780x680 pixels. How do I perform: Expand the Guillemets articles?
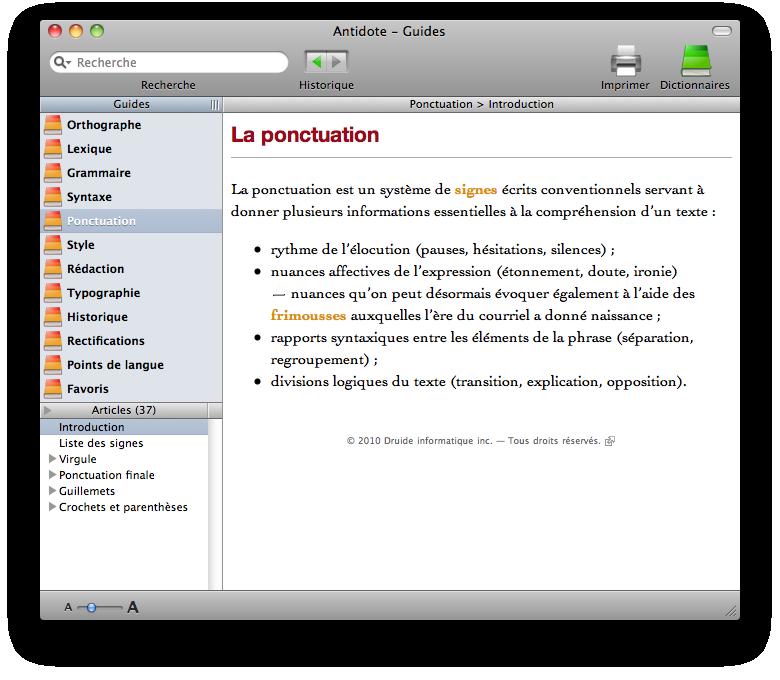point(52,490)
